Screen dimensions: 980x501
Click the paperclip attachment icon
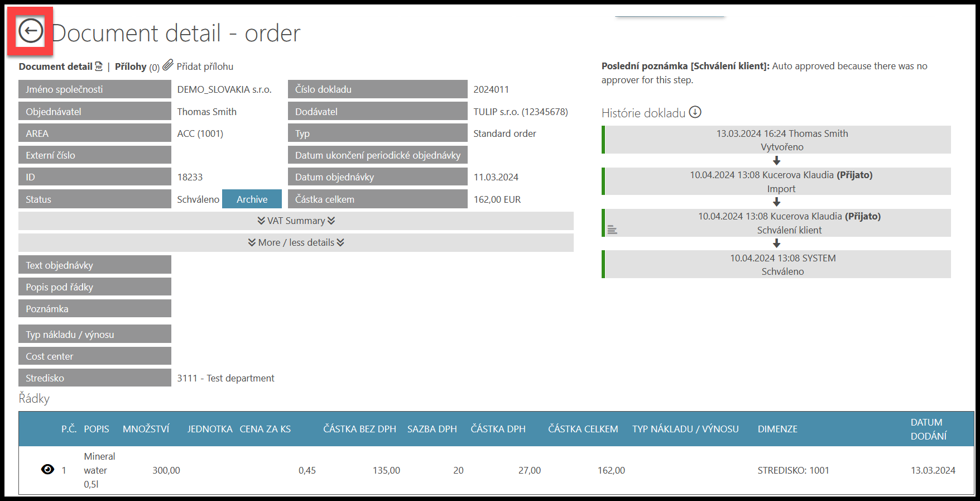pyautogui.click(x=168, y=65)
